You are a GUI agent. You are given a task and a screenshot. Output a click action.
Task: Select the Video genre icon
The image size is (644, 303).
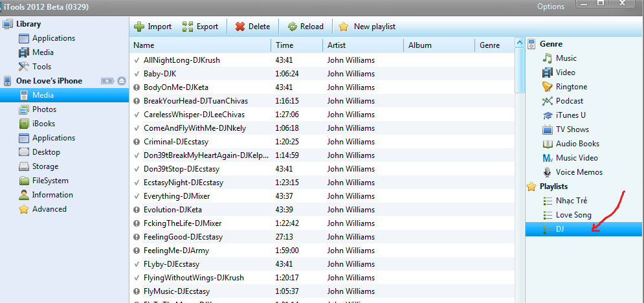click(547, 73)
